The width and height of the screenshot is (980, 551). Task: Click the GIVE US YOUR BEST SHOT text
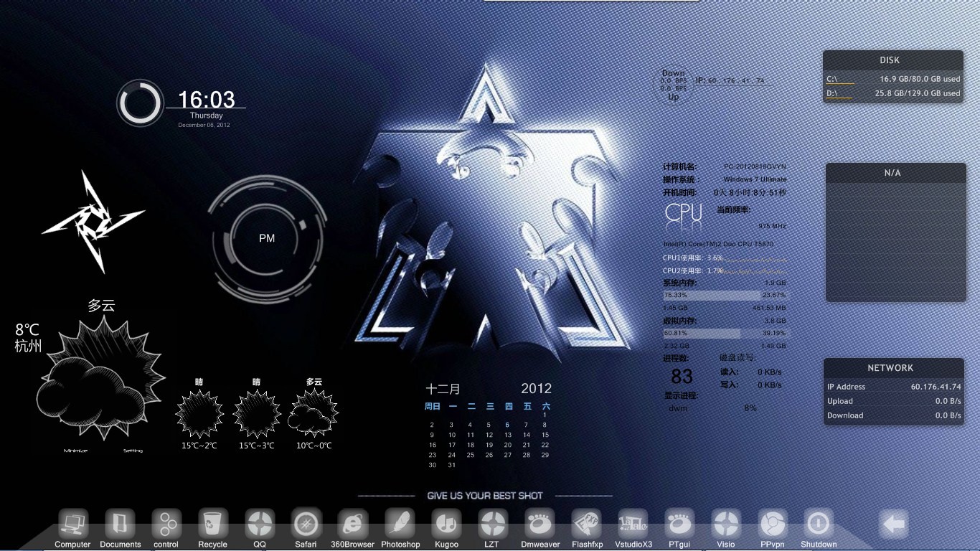[x=485, y=496]
